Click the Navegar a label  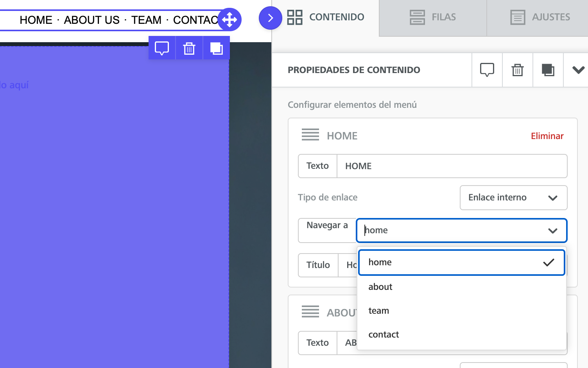point(327,225)
